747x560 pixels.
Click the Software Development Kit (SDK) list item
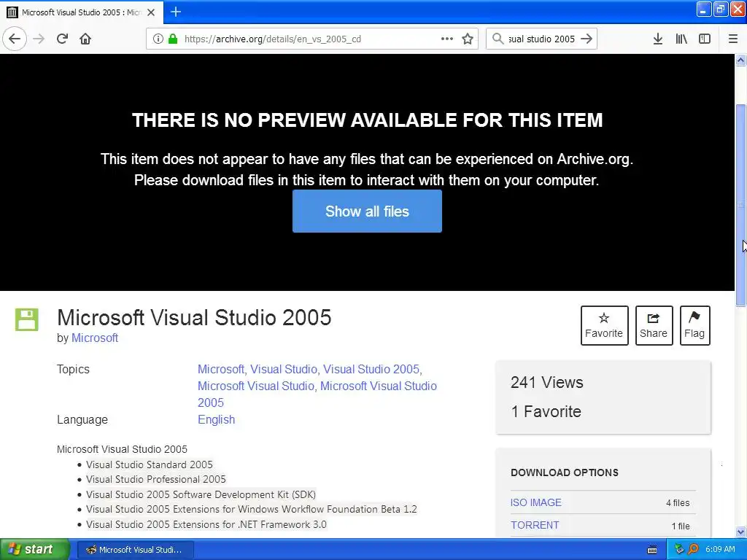coord(201,494)
